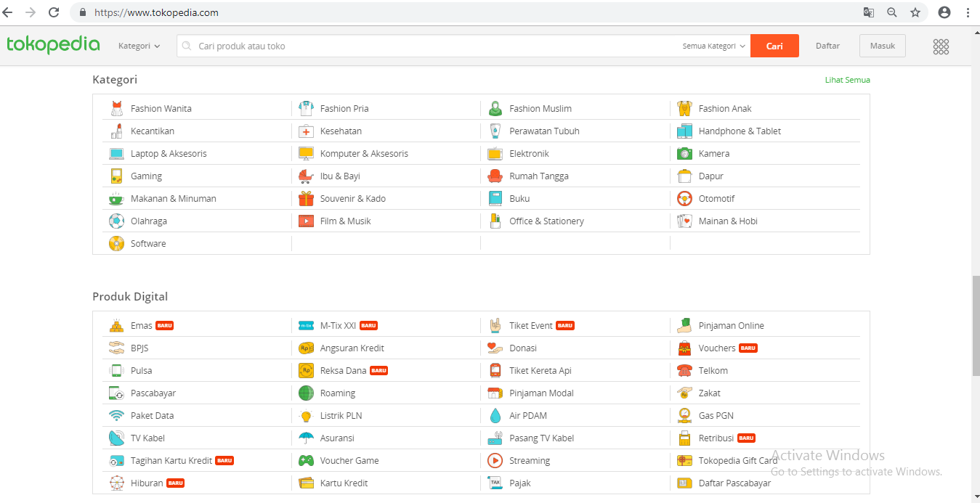Click the Film & Musik play icon
The height and width of the screenshot is (503, 980).
[306, 221]
